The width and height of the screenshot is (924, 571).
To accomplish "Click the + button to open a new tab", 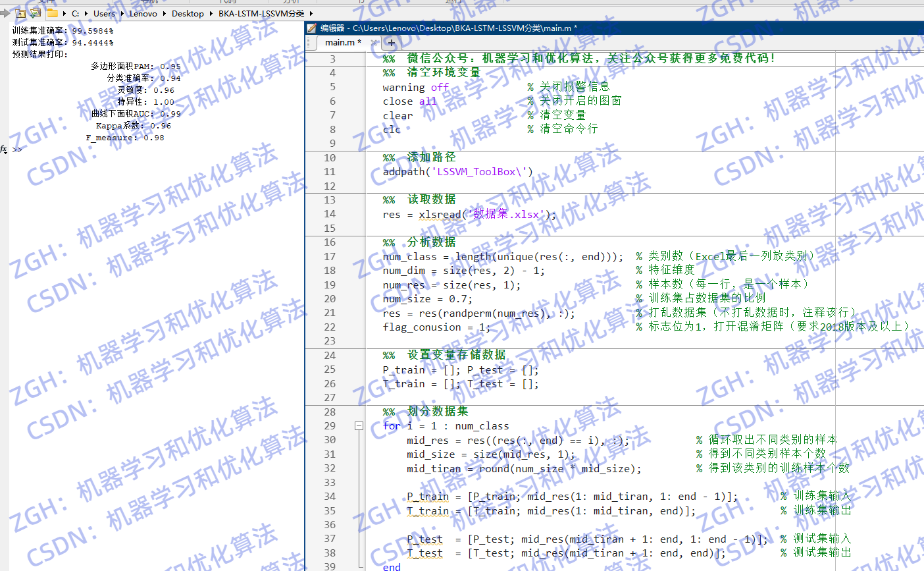I will (x=391, y=42).
